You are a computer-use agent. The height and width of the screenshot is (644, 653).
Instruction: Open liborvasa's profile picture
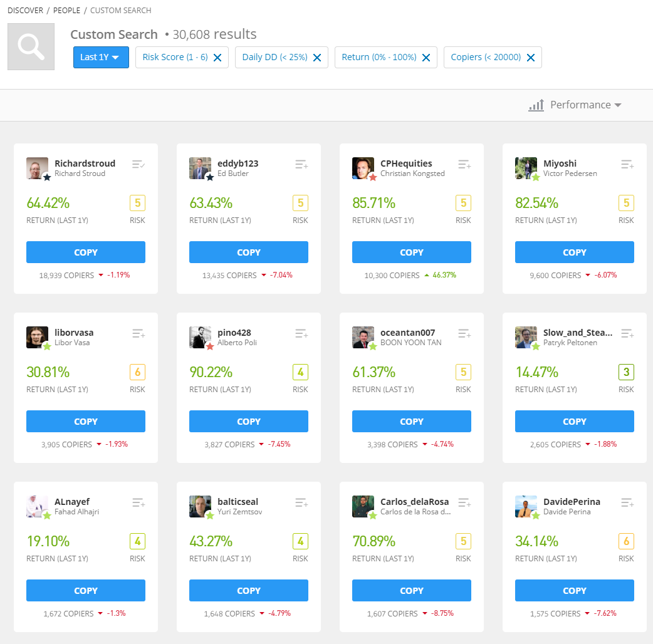(37, 337)
